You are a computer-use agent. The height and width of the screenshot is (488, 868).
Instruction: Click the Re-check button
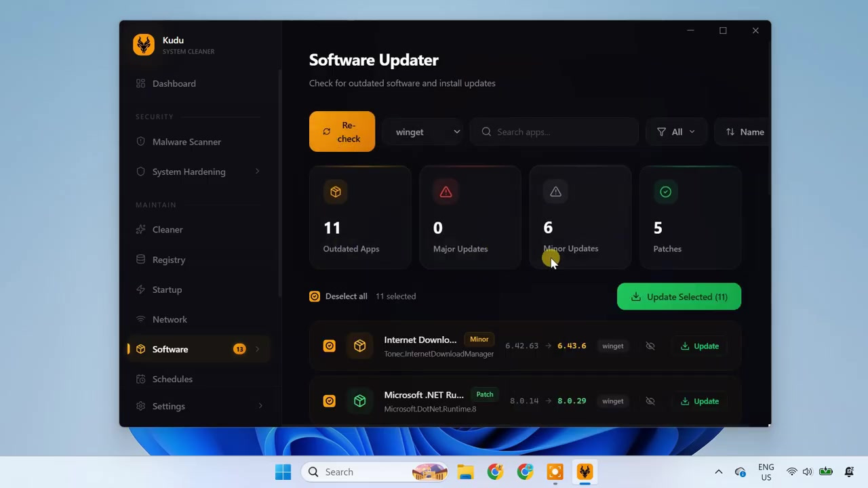tap(342, 131)
